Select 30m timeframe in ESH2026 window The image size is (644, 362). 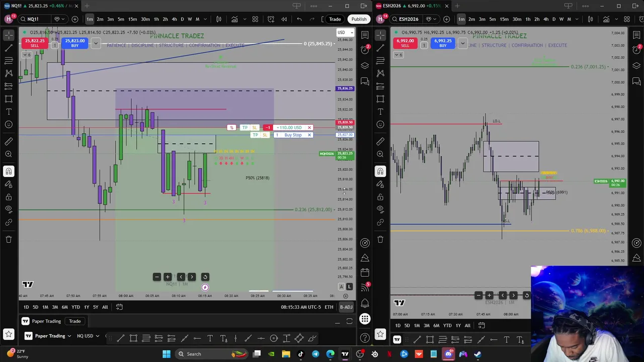[517, 19]
